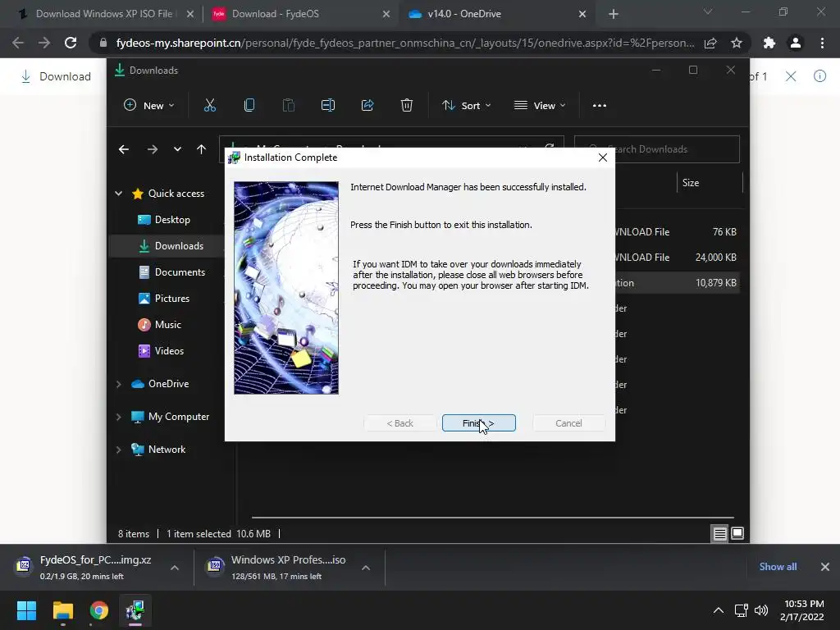
Task: Open File Explorer from taskbar
Action: [62, 610]
